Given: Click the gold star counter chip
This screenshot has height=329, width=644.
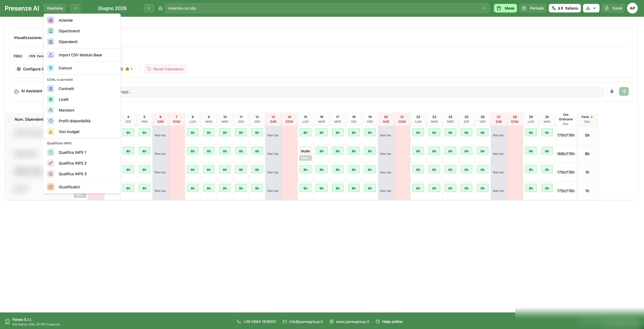Looking at the screenshot, I should (x=129, y=69).
